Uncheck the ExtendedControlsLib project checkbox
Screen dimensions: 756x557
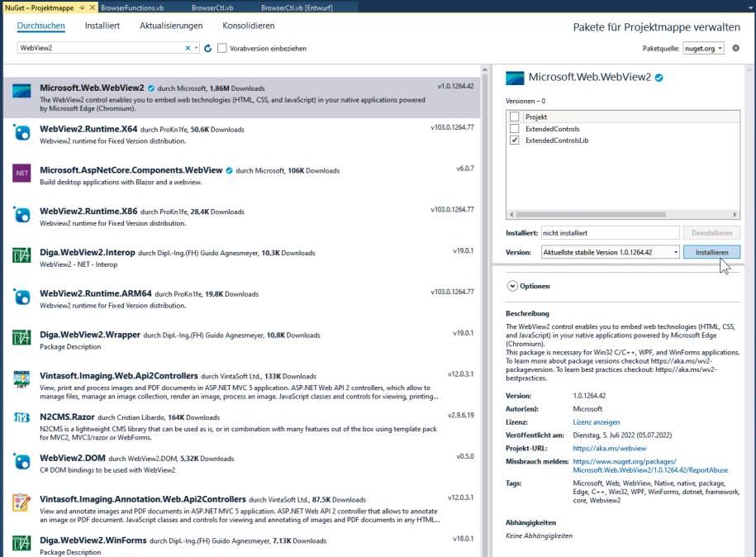515,140
